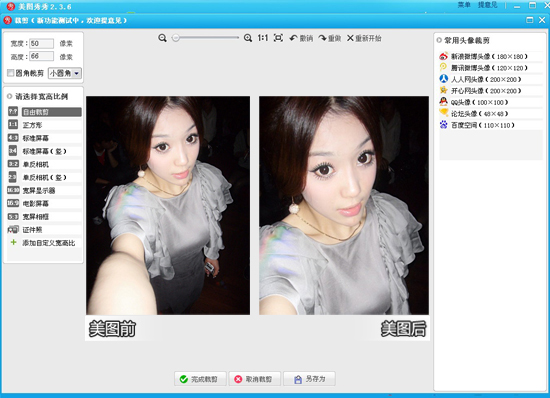The image size is (550, 398).
Task: Select the 宽屏相框 ratio icon
Action: pos(13,217)
